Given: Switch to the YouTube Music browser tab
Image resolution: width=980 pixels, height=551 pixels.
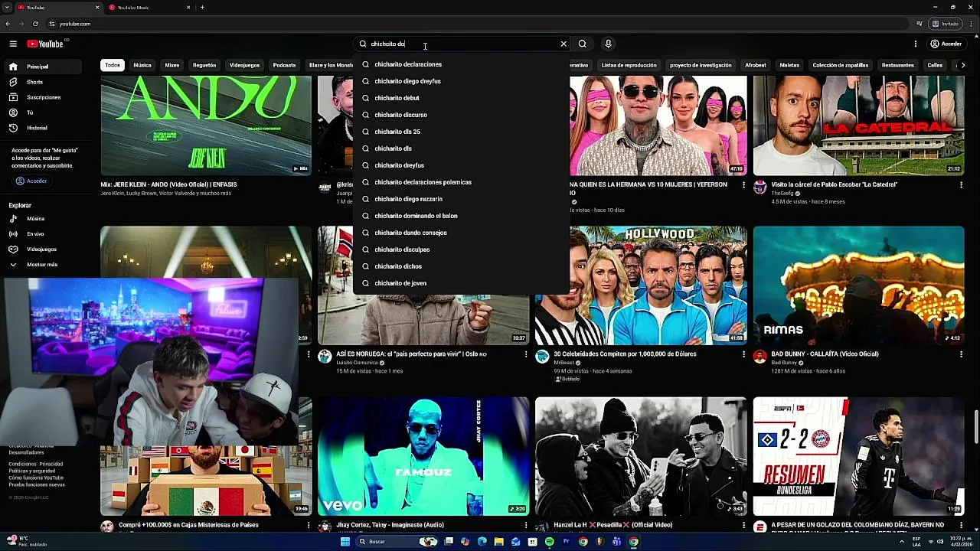Looking at the screenshot, I should point(149,8).
